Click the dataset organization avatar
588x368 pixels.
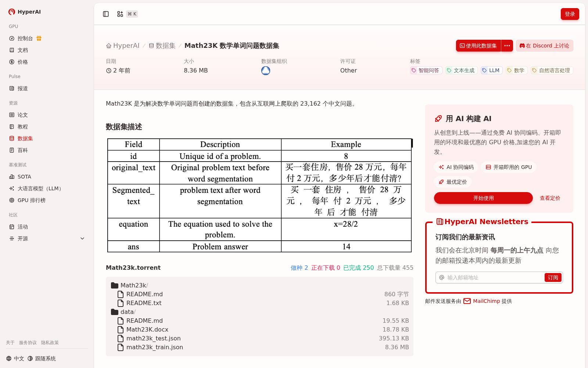(266, 71)
